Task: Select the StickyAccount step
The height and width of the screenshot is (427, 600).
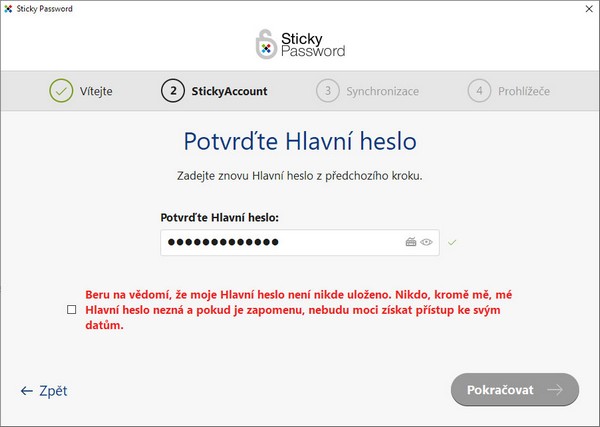Action: pyautogui.click(x=214, y=91)
